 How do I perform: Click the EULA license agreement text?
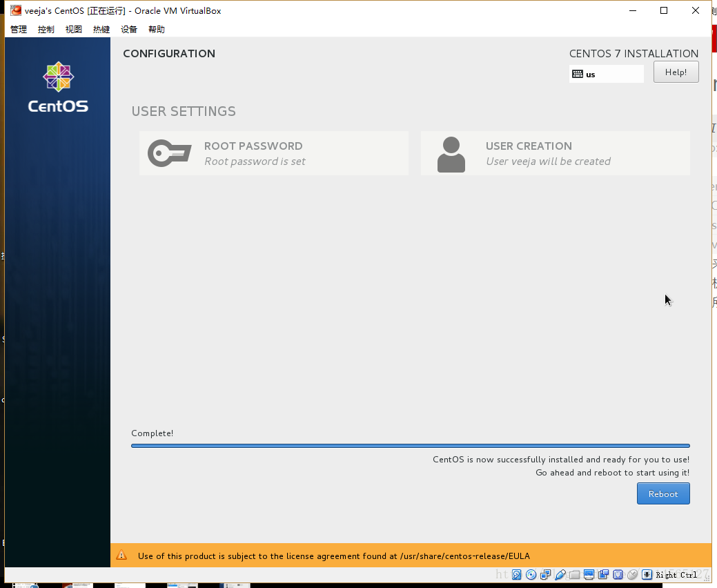(334, 556)
